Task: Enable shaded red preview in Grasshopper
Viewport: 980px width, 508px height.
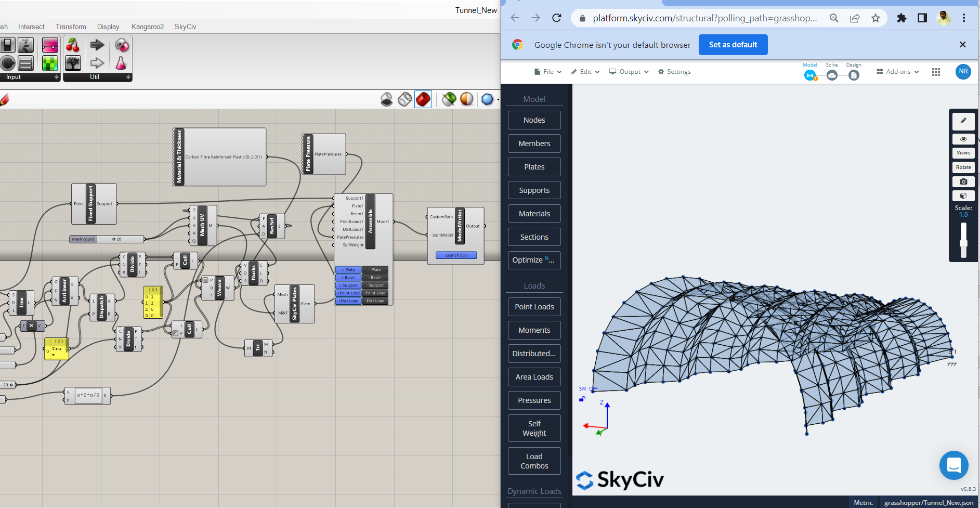Action: (423, 99)
